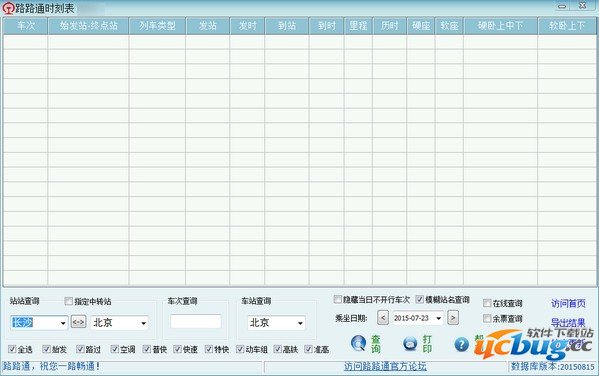Uncheck the 普快 train filter
The height and width of the screenshot is (376, 599).
[147, 349]
